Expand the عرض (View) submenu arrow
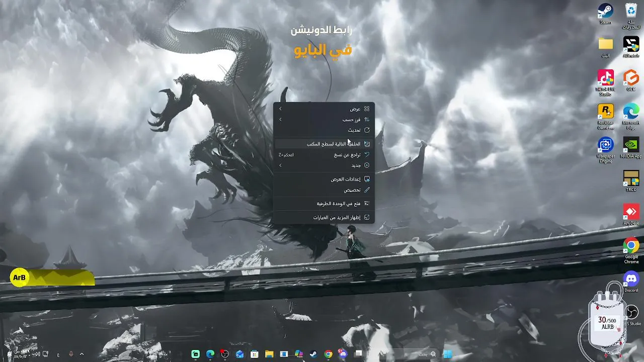Image resolution: width=644 pixels, height=362 pixels. [x=280, y=109]
